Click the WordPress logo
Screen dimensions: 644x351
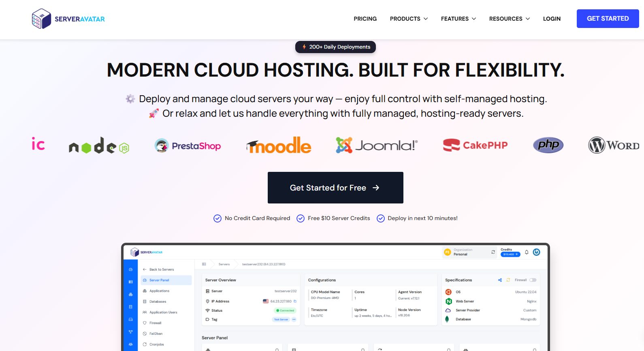[x=614, y=145]
